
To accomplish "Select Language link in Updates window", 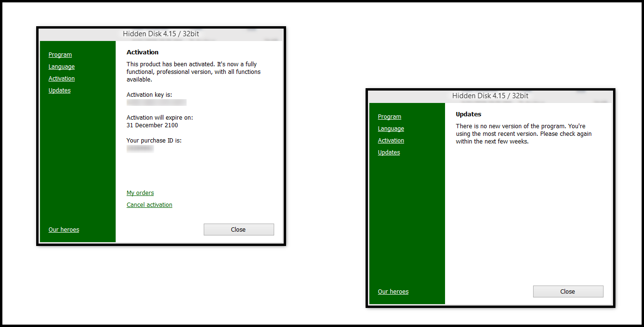I will tap(391, 129).
